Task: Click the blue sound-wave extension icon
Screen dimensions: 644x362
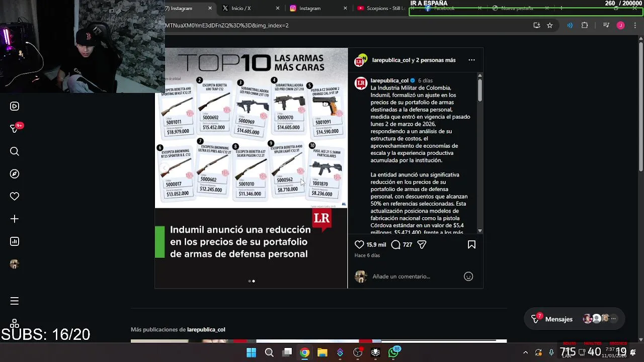Action: 570,25
